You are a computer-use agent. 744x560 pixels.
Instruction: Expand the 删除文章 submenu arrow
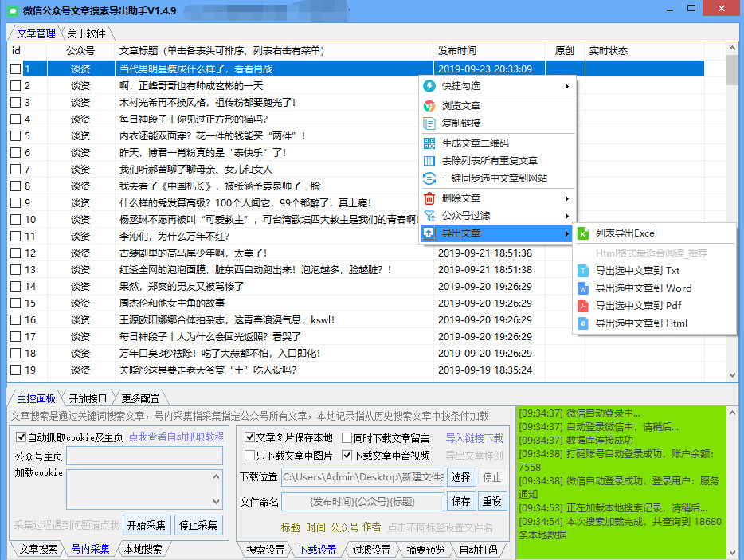(x=566, y=198)
